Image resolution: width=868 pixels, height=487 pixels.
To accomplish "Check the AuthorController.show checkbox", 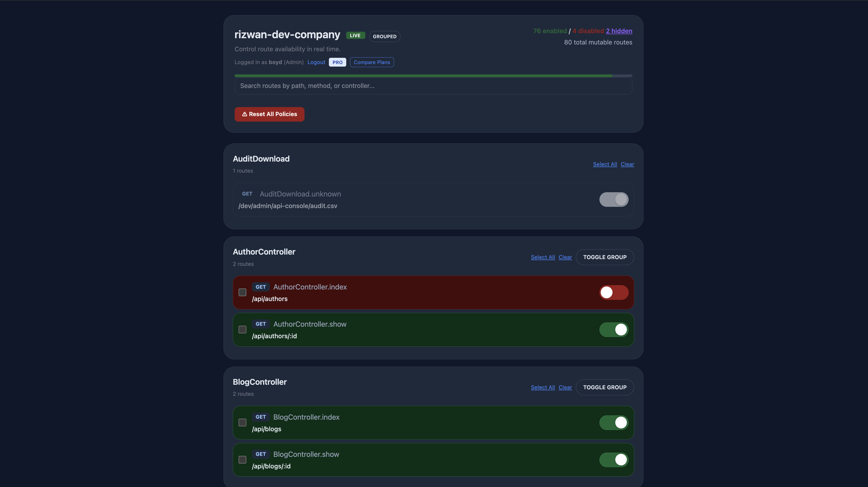I will (242, 329).
